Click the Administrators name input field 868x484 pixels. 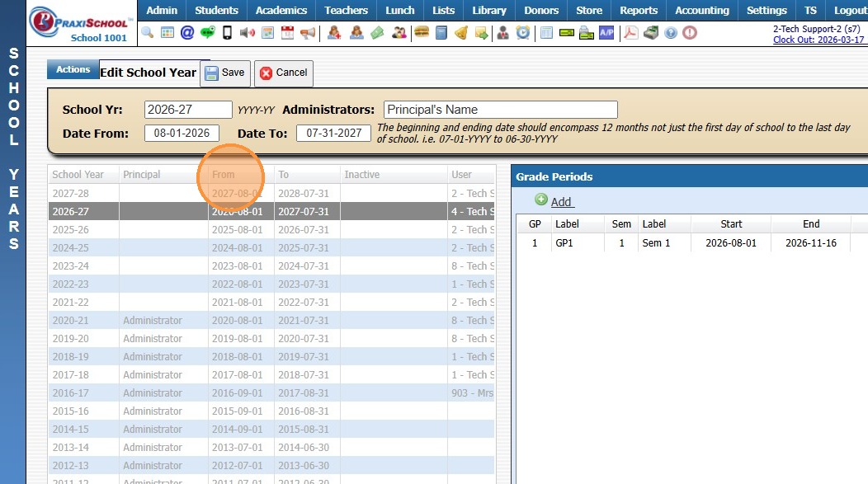pyautogui.click(x=500, y=110)
